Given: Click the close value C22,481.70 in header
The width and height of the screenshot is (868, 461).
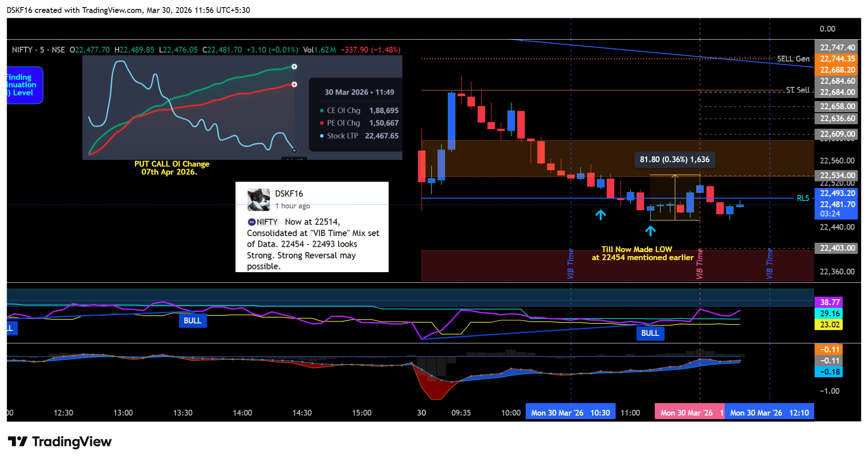Looking at the screenshot, I should click(x=222, y=50).
